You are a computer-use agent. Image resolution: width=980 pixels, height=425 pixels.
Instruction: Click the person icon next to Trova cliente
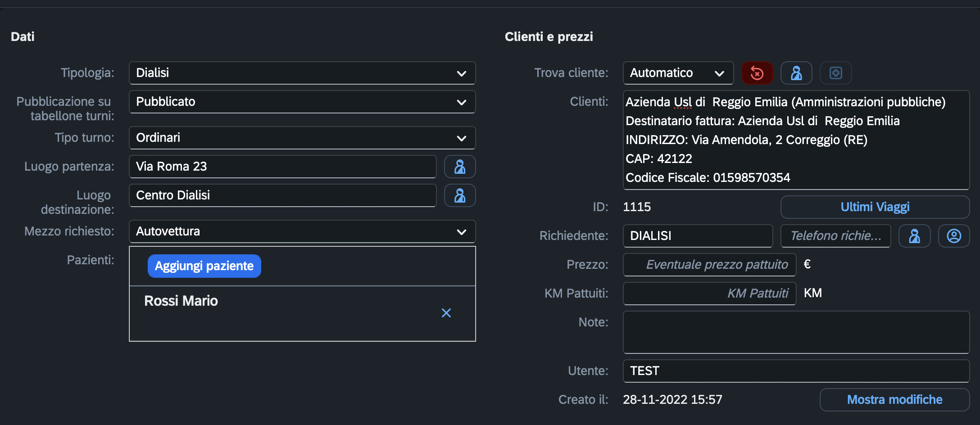pos(796,73)
